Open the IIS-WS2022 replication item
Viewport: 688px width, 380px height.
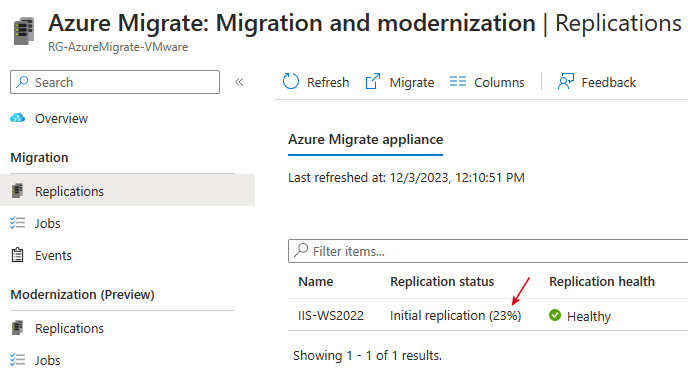point(331,315)
